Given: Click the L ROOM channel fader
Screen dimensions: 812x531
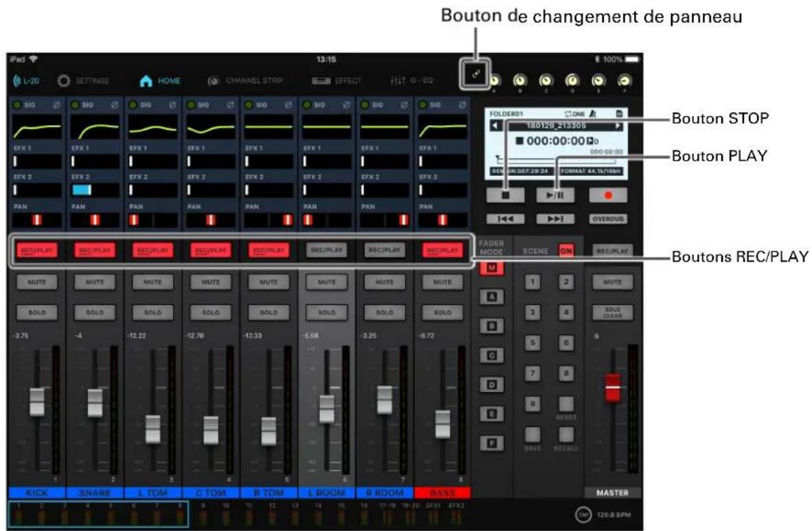Looking at the screenshot, I should click(327, 409).
